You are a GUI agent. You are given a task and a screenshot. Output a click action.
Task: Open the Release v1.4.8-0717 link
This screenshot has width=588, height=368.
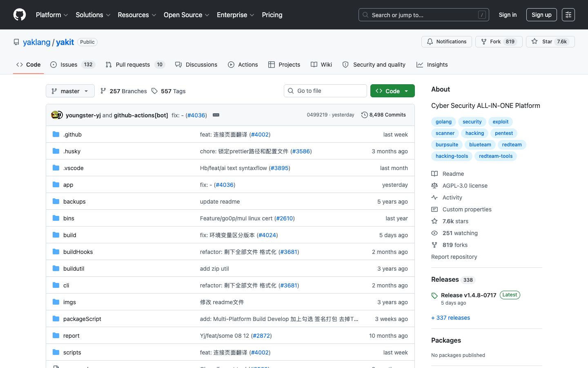(x=468, y=295)
